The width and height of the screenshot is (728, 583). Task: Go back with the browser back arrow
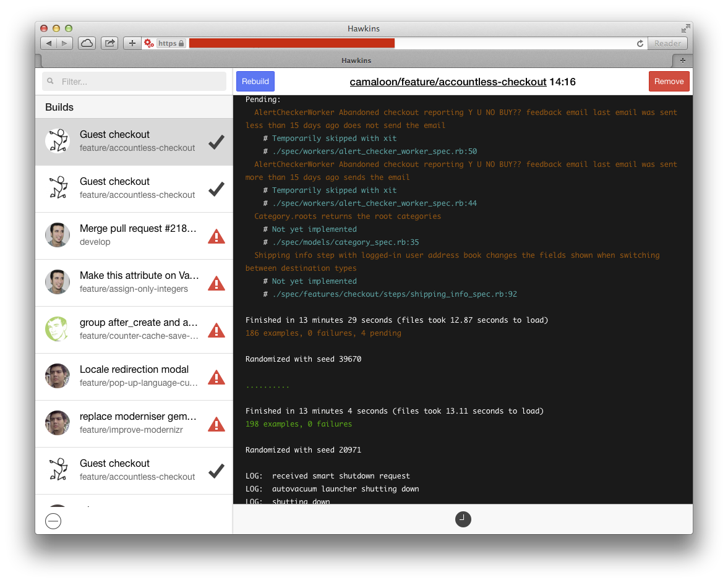(x=49, y=43)
